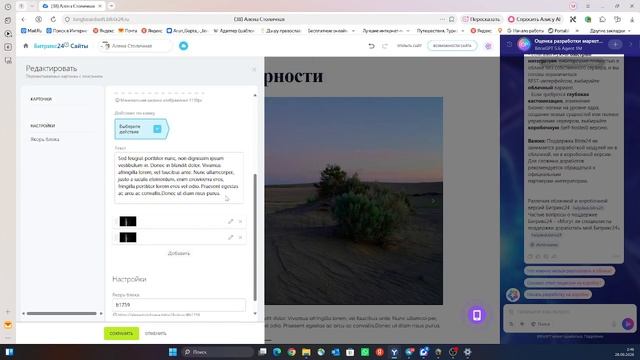Click Открыть сайт link
Viewport: 640px width, 360px height.
(409, 46)
